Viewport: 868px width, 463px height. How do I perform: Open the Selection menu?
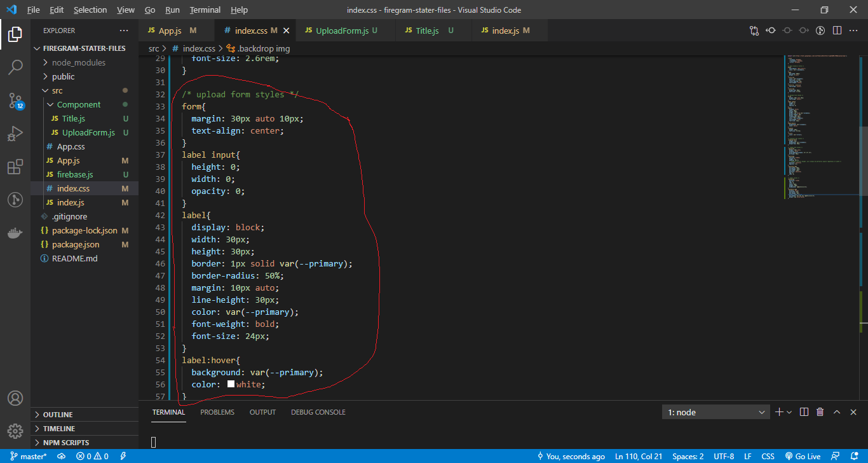[90, 10]
